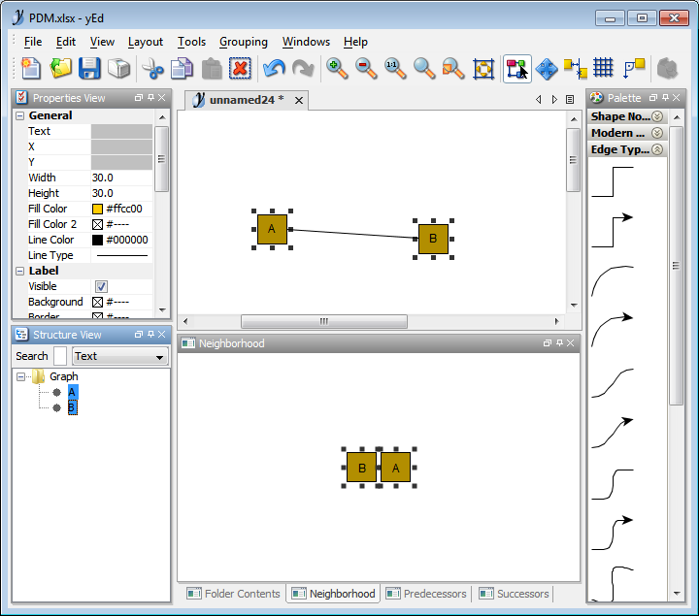Open the Layout menu
Screen dimensions: 699x616
point(146,42)
